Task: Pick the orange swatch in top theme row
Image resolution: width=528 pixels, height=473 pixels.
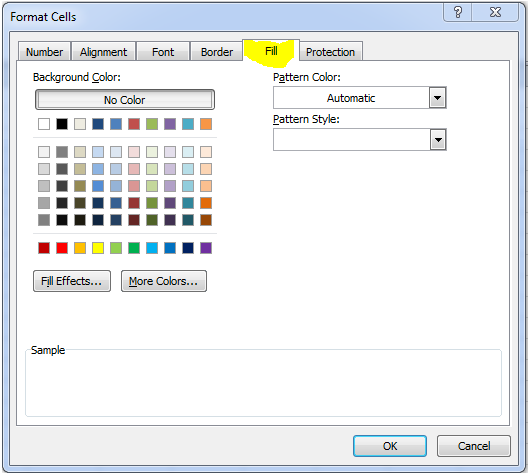Action: tap(206, 124)
